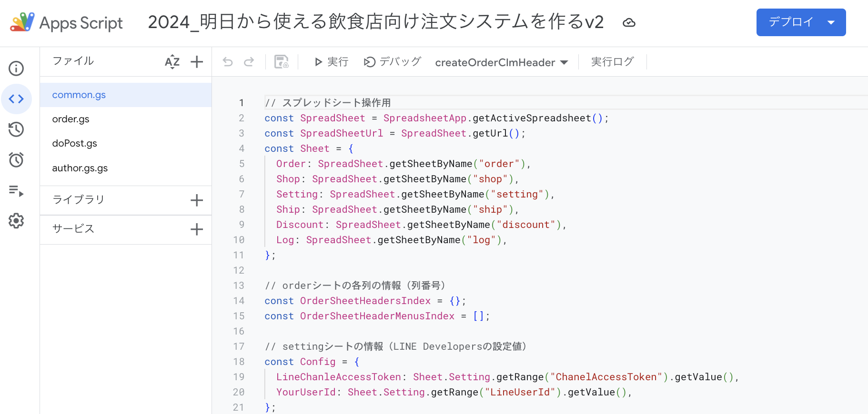Add a new file with plus icon

tap(197, 62)
